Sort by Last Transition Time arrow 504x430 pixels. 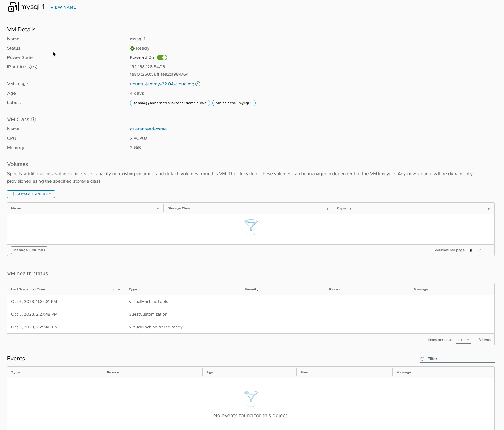coord(112,289)
